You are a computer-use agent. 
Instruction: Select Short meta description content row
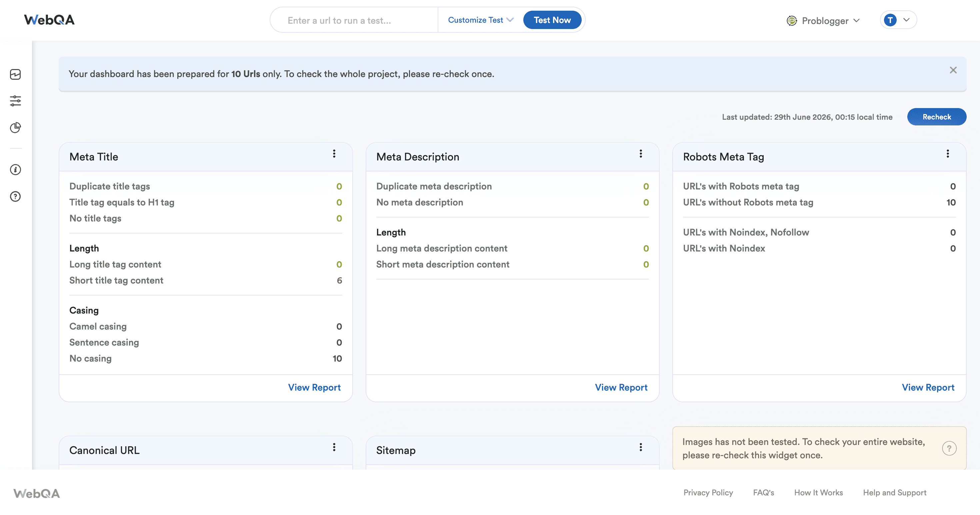coord(512,265)
